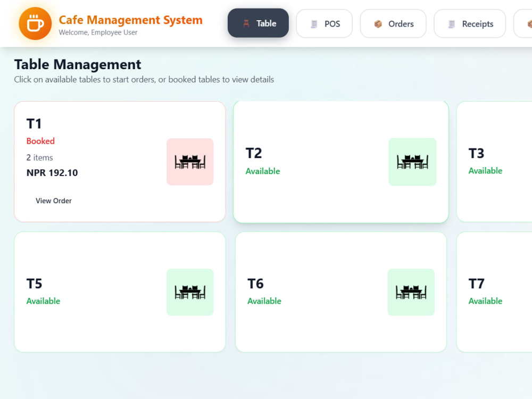Click Welcome, Employee User text
Viewport: 532px width, 399px height.
(98, 32)
